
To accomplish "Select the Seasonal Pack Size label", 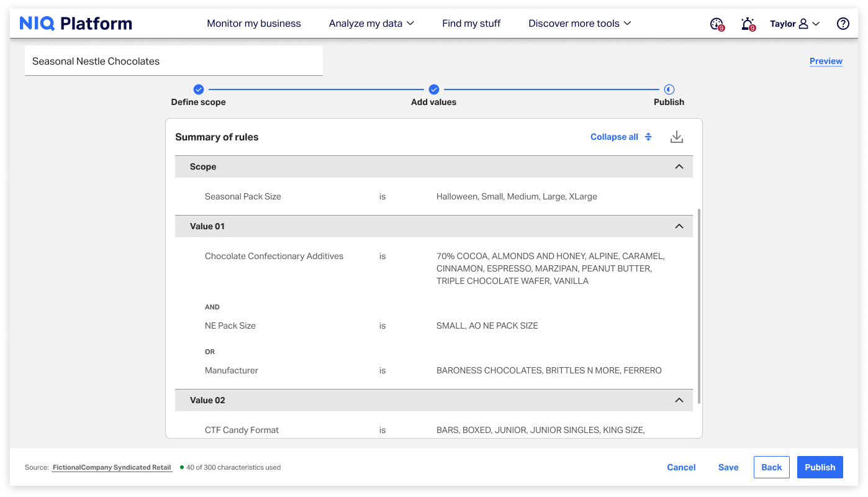I will click(243, 196).
